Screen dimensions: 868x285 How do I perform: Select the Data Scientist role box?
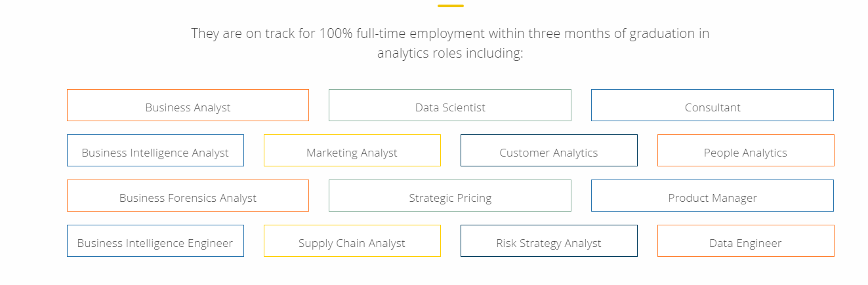pyautogui.click(x=450, y=105)
